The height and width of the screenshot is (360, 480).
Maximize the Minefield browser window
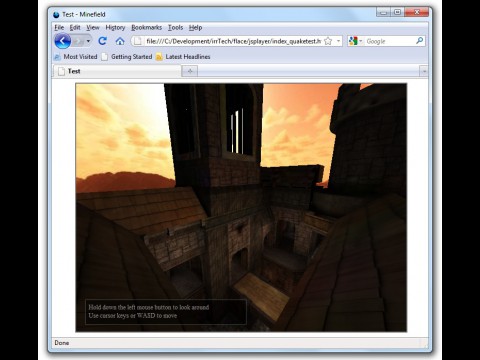point(397,12)
